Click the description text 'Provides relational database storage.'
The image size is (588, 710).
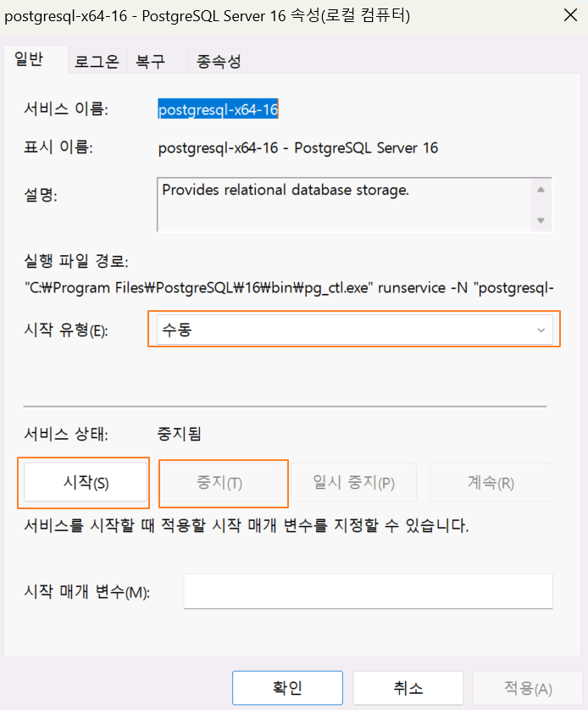coord(286,190)
